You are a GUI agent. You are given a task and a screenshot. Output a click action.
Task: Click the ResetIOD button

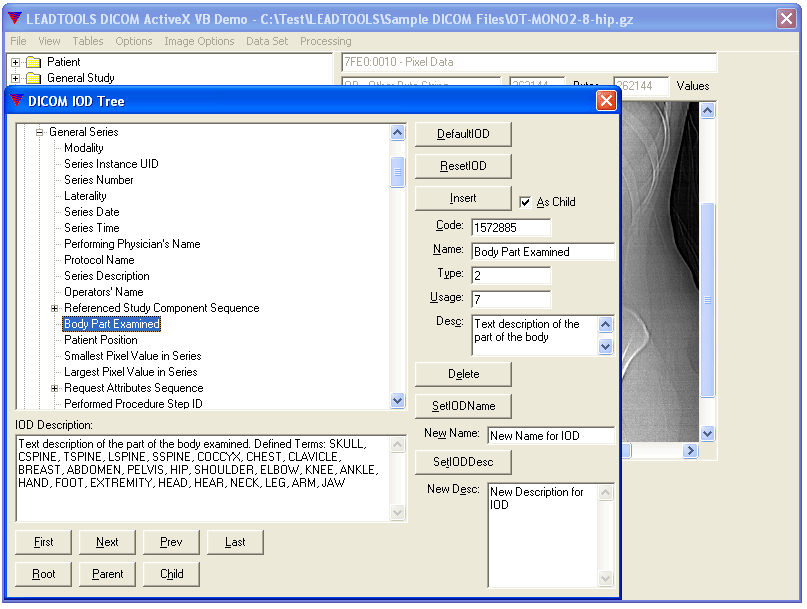pyautogui.click(x=462, y=166)
